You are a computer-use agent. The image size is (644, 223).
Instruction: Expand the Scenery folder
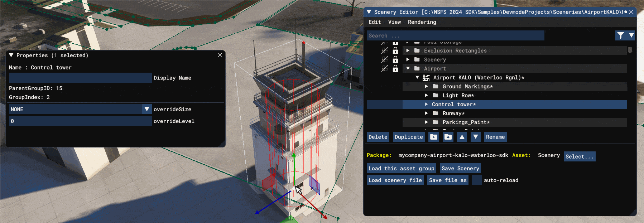click(408, 59)
